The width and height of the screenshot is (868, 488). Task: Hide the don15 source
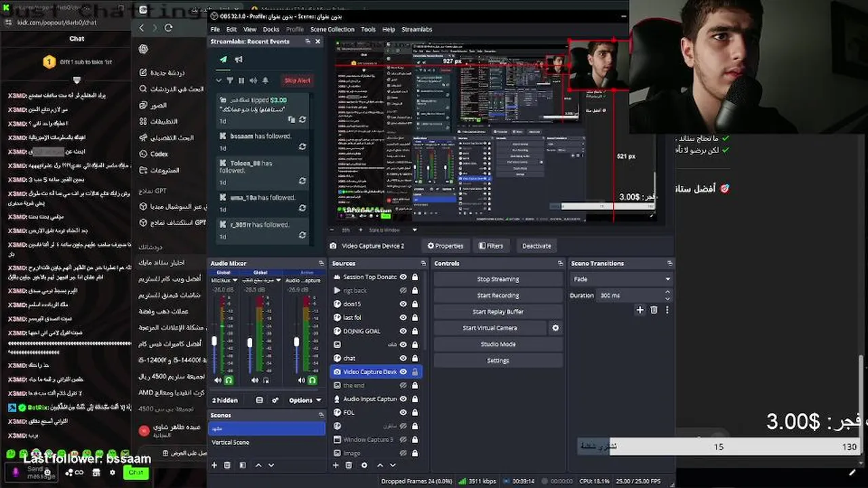(403, 304)
